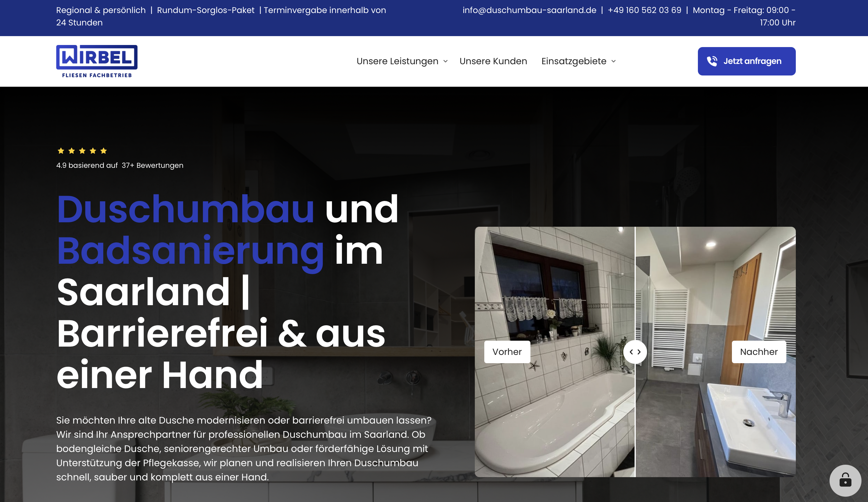This screenshot has height=502, width=868.
Task: Click the phone icon in Jetzt anfragen
Action: pos(711,61)
